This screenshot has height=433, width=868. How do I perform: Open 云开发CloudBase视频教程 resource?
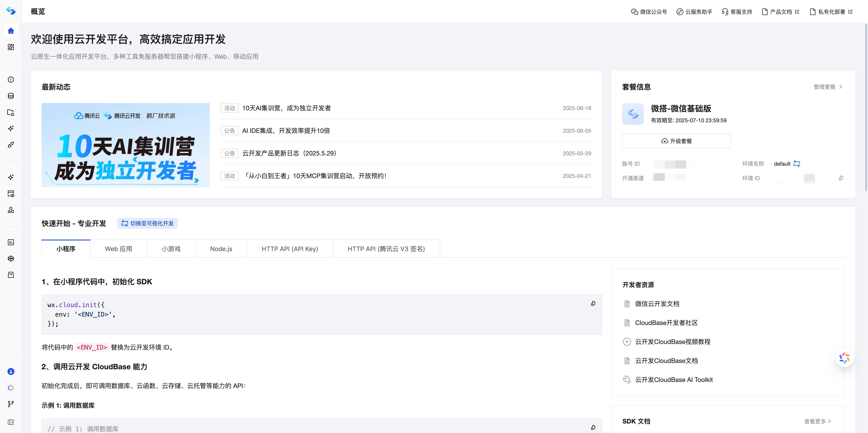click(x=672, y=342)
